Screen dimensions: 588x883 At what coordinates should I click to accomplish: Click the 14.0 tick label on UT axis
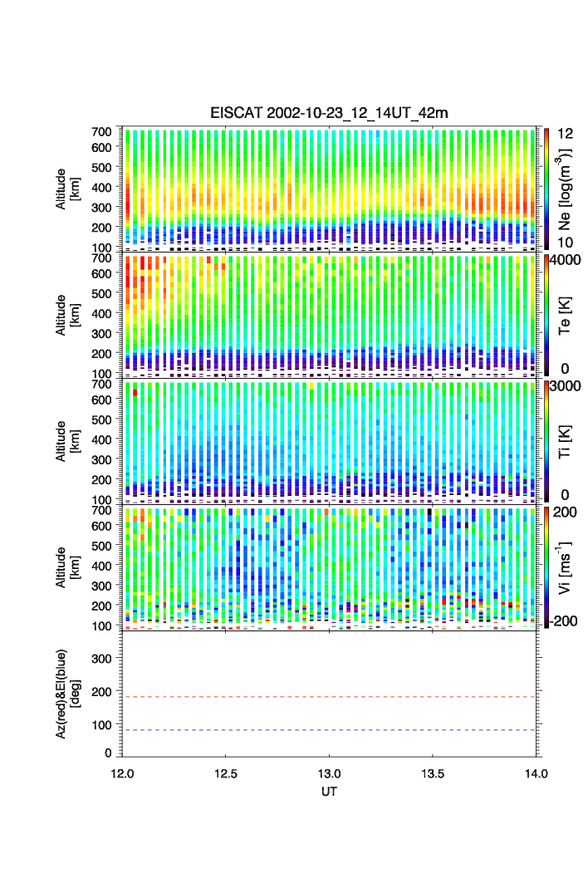pyautogui.click(x=536, y=773)
